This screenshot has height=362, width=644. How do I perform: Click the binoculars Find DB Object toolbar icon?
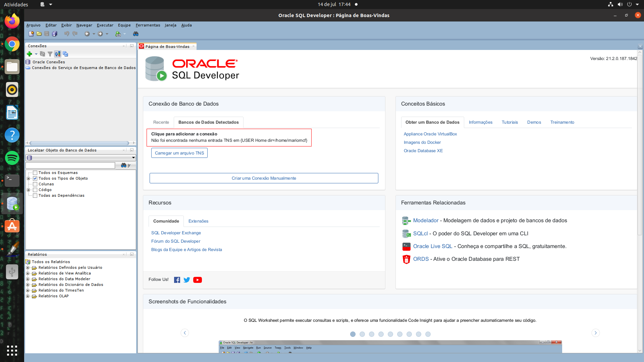[136, 34]
